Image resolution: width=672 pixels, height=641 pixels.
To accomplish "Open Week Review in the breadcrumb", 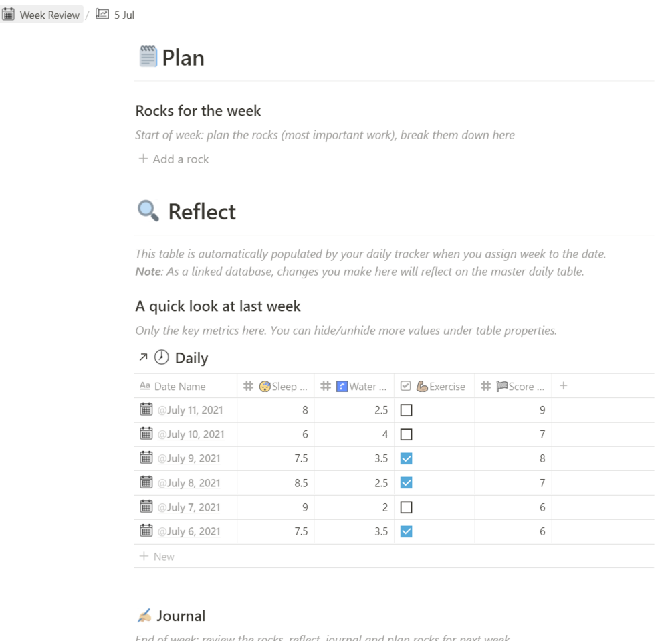I will (x=49, y=15).
